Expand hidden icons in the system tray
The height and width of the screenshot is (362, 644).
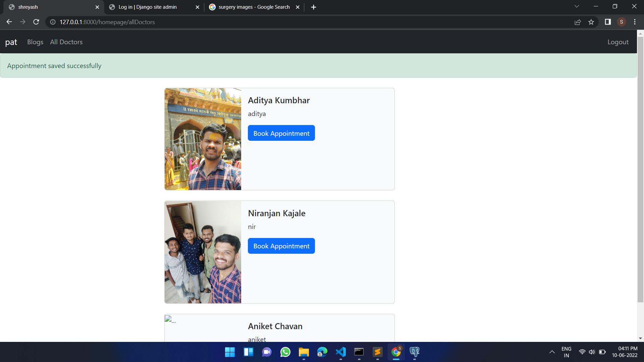click(x=552, y=352)
